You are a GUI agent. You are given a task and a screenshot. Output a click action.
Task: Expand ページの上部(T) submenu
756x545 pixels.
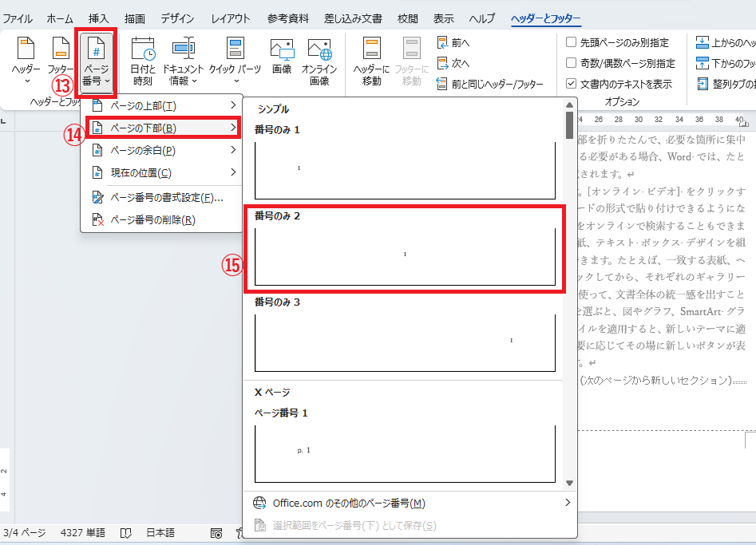point(163,105)
